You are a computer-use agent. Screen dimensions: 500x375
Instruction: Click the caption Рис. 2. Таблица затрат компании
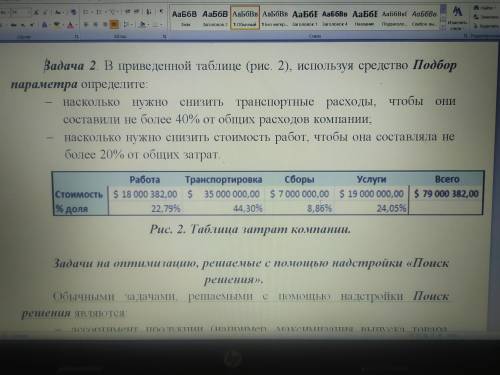[x=250, y=229]
